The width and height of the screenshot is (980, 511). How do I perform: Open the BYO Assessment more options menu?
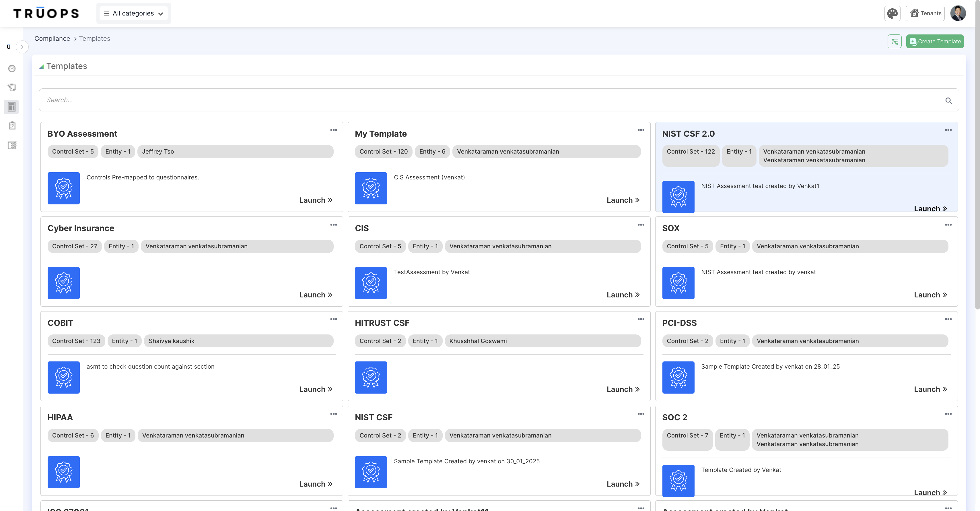334,130
